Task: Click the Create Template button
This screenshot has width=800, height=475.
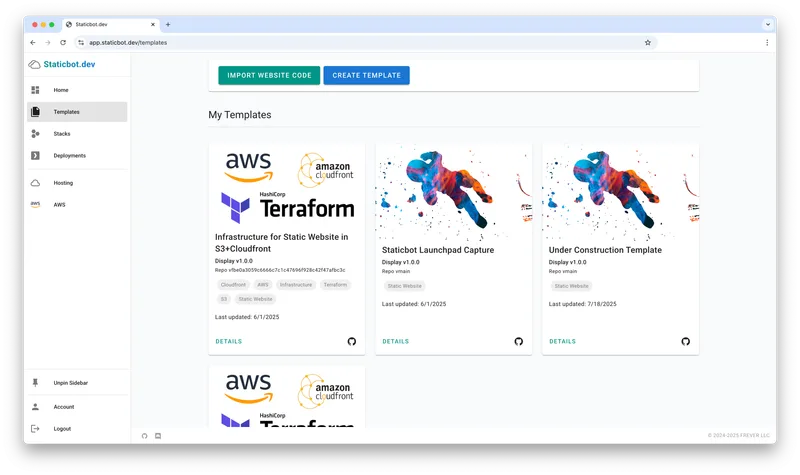Action: (366, 76)
